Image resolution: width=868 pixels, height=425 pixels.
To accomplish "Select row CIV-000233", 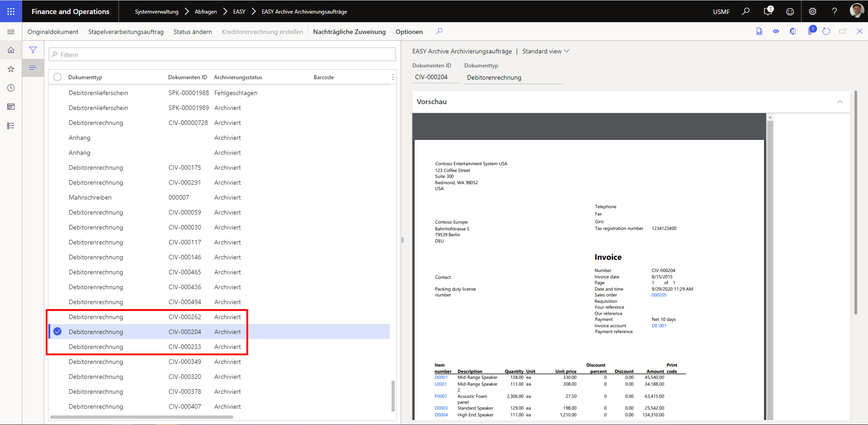I will pos(219,347).
